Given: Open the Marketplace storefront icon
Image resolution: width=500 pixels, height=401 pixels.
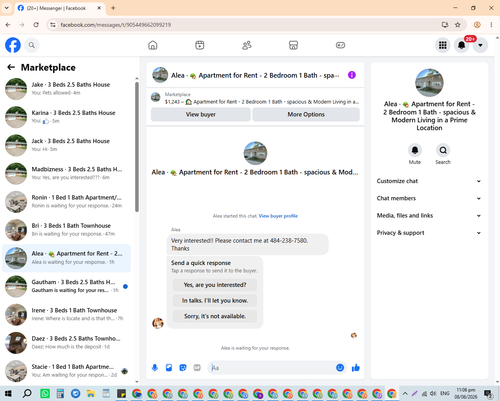Looking at the screenshot, I should point(293,45).
